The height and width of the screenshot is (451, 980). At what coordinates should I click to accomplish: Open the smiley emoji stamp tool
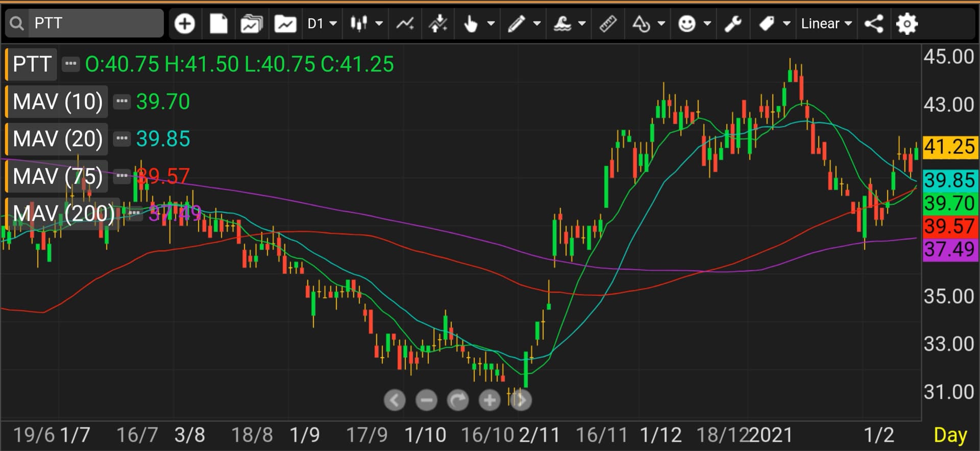[x=687, y=23]
